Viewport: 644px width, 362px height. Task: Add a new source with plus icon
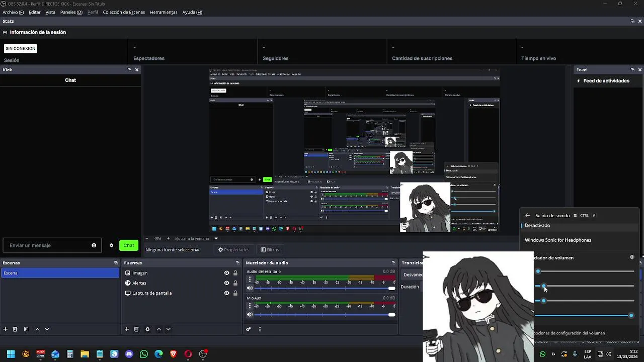point(127,329)
